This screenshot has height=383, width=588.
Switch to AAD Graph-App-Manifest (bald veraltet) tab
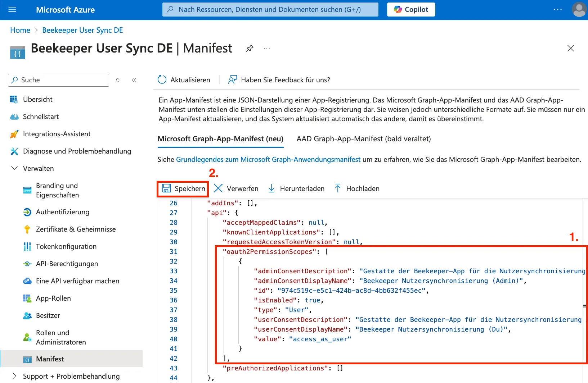pos(364,139)
